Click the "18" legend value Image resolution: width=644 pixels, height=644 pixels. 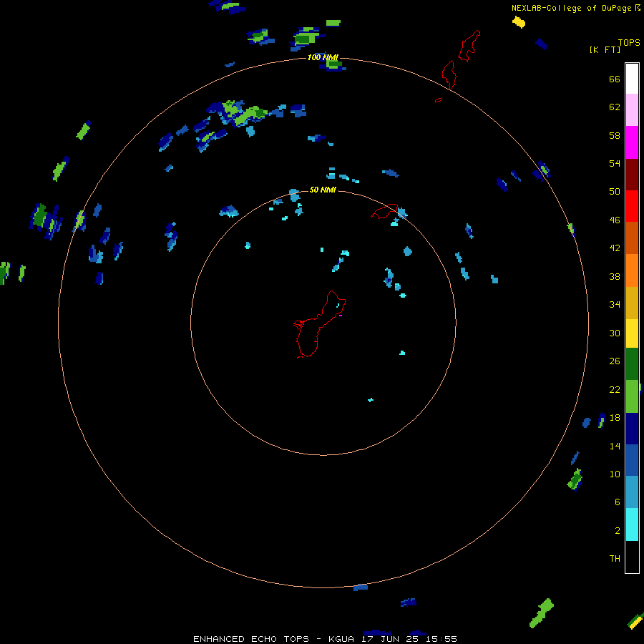[x=615, y=418]
